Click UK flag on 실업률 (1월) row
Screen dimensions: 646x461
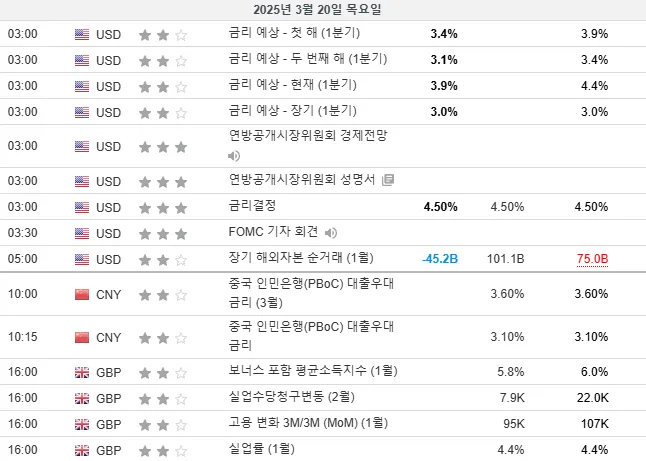pyautogui.click(x=82, y=450)
